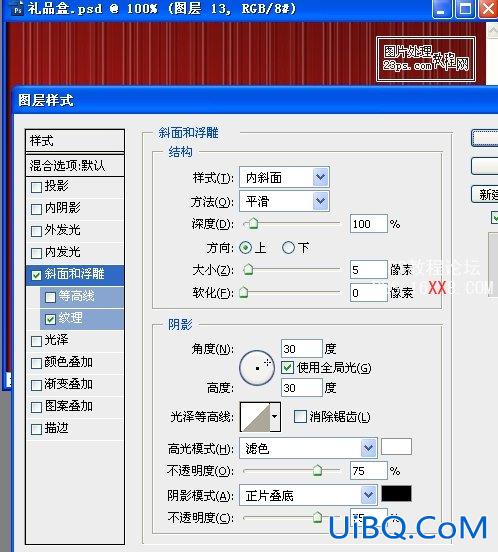Click the 大小 size value field

368,270
